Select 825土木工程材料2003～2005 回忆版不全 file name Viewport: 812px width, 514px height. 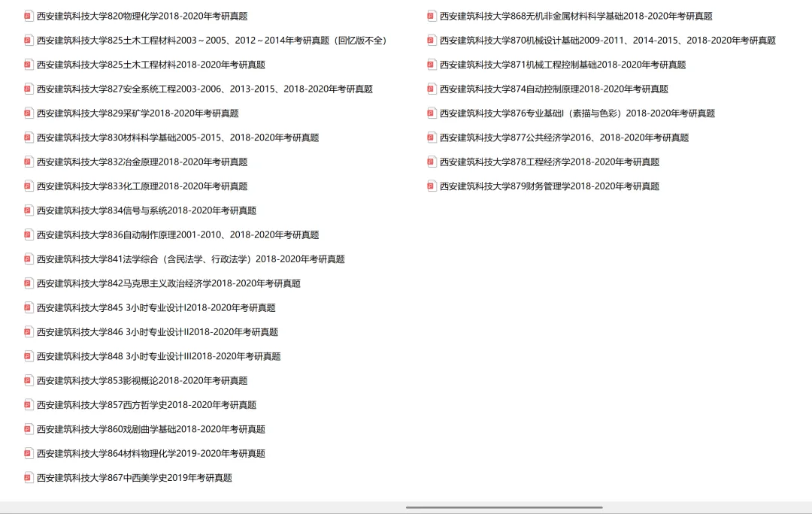tap(211, 41)
